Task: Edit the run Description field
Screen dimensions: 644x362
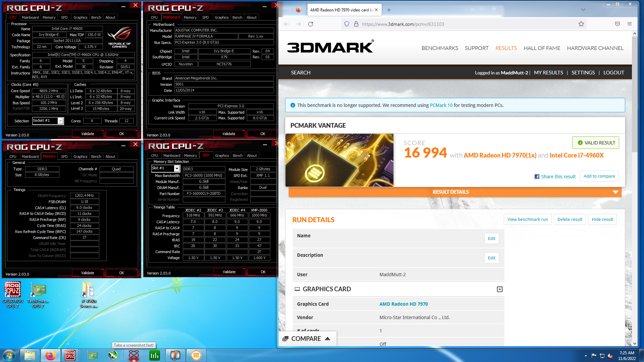Action: (492, 258)
